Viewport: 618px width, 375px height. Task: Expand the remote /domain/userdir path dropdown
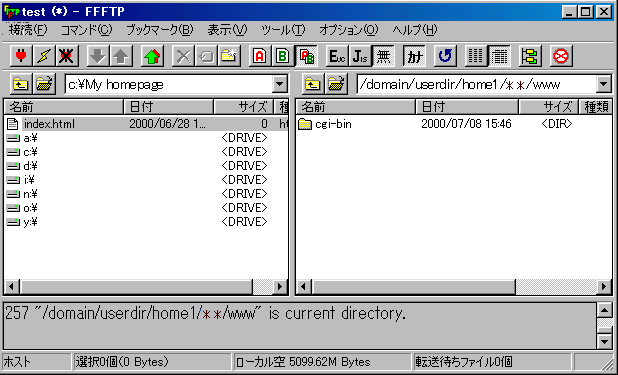coord(603,84)
